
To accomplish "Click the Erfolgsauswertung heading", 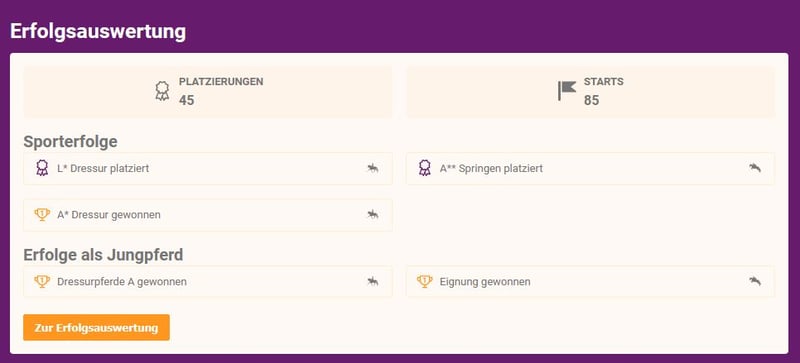I will [x=98, y=32].
